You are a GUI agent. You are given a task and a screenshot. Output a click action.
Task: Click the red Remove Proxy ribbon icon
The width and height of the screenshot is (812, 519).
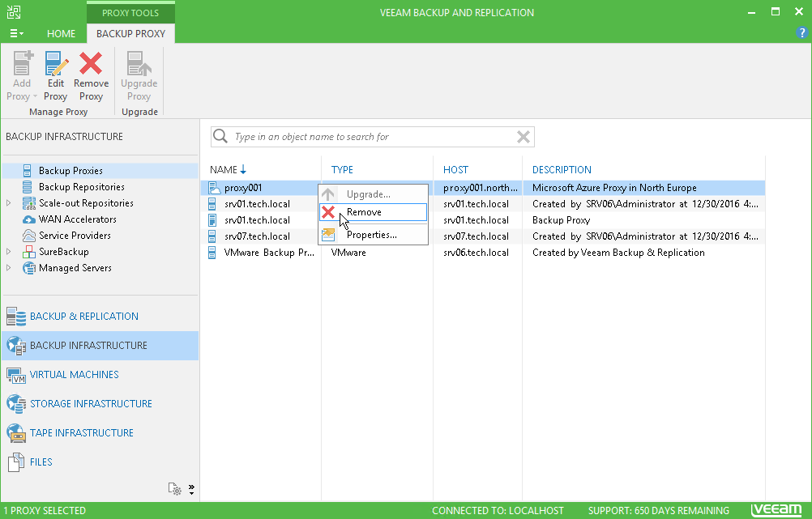click(x=91, y=63)
